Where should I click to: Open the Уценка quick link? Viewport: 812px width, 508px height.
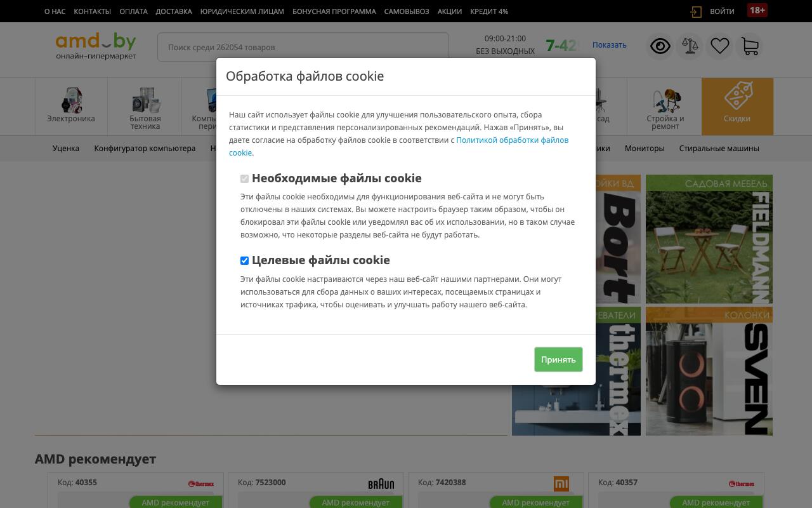(66, 149)
